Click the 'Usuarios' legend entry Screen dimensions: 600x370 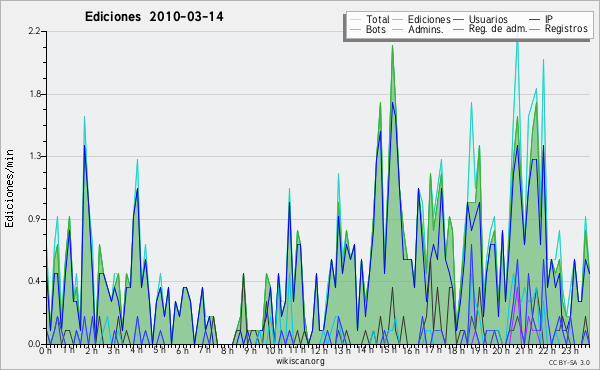point(488,19)
